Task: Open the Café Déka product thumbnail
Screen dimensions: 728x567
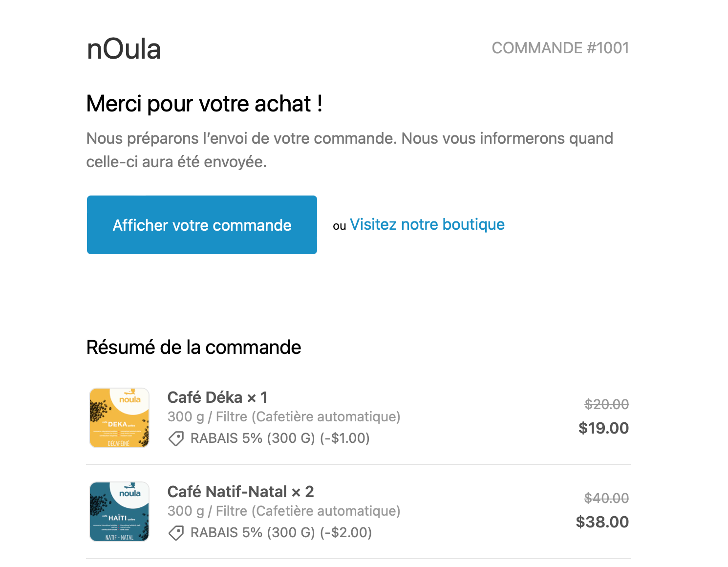Action: (119, 418)
